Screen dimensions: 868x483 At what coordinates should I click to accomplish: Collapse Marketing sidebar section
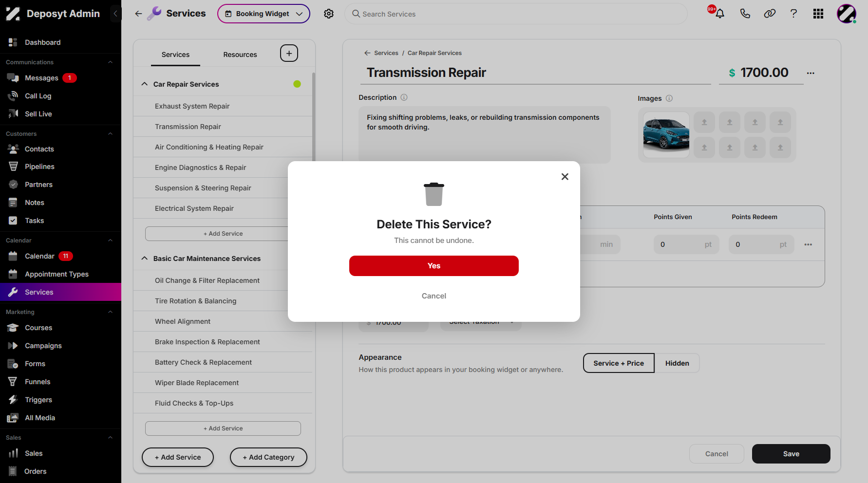[110, 312]
